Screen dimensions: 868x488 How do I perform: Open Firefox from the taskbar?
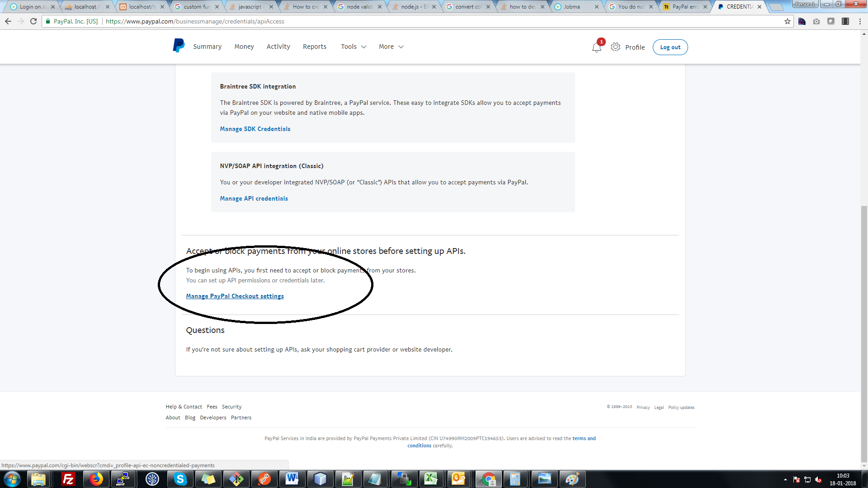coord(95,479)
